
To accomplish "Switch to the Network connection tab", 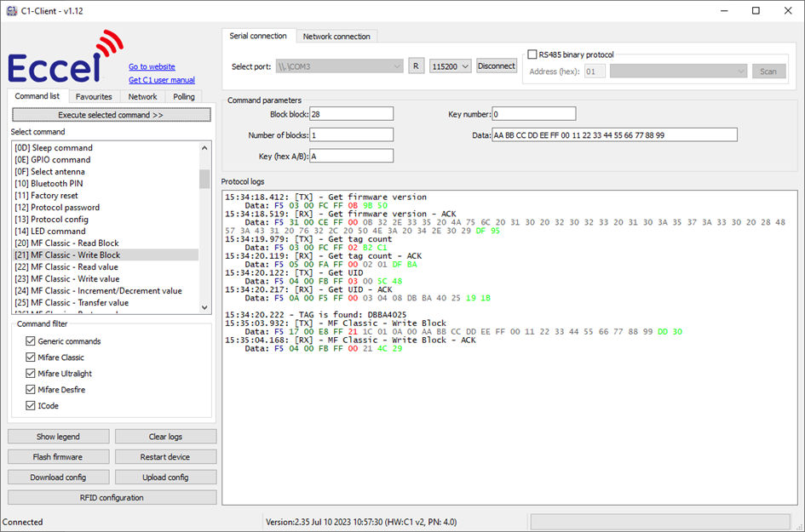I will click(336, 36).
